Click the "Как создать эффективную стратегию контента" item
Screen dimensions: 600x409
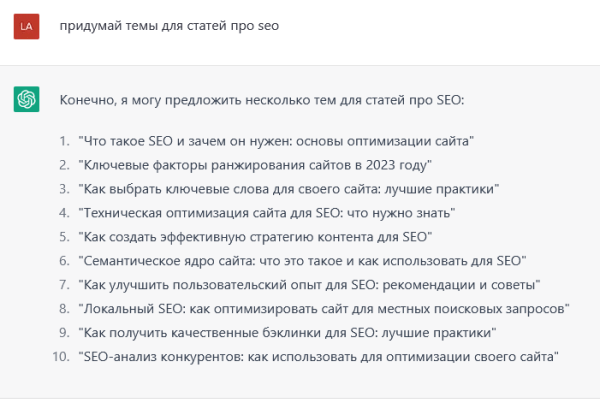pyautogui.click(x=254, y=236)
